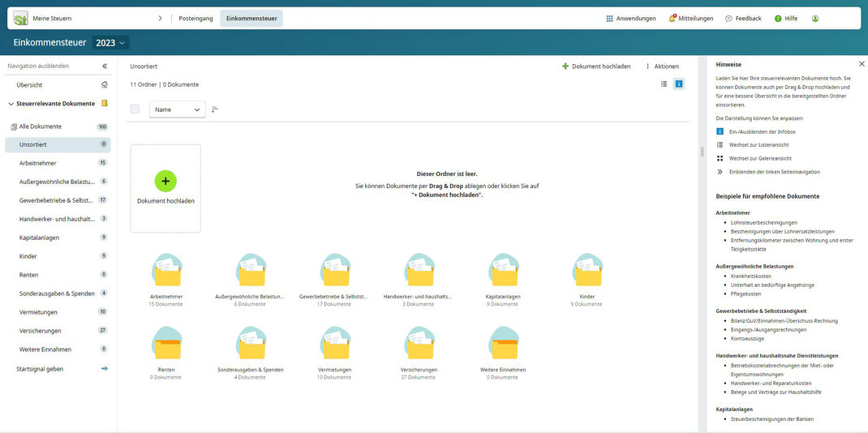Select Gewerbebetriebe & Selbstständigkeit in sidebar
868x433 pixels.
(58, 200)
